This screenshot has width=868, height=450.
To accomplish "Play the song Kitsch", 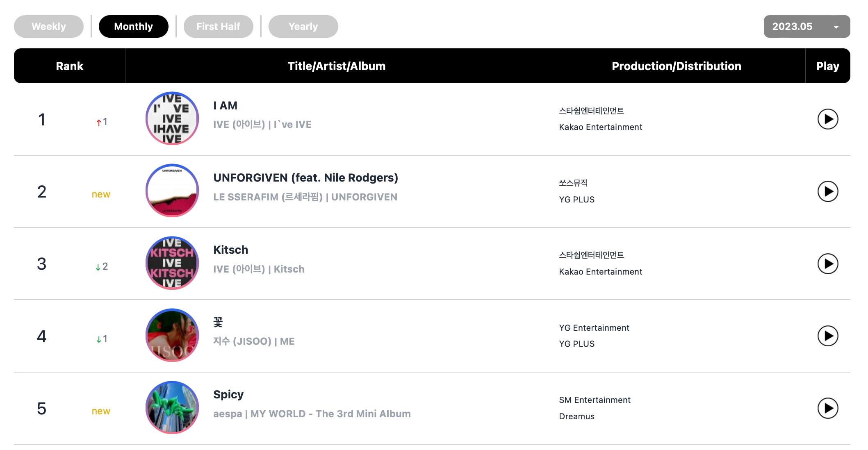I will coord(827,264).
